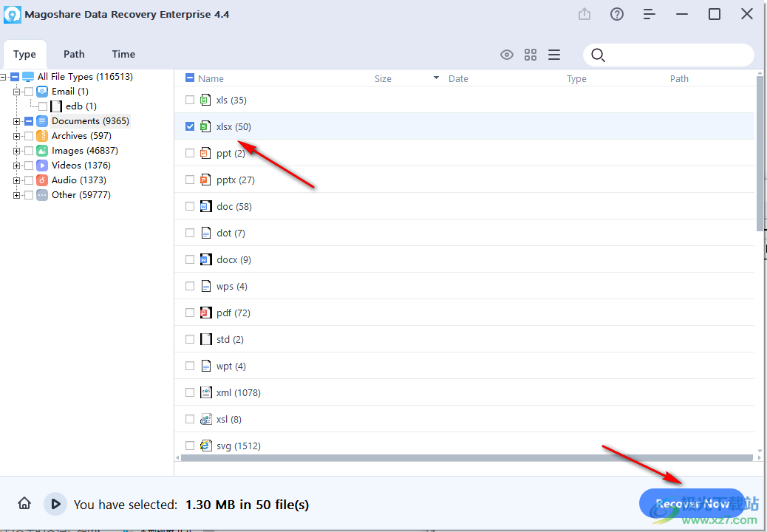
Task: Click the horizontal scrollbar right arrow
Action: click(759, 457)
